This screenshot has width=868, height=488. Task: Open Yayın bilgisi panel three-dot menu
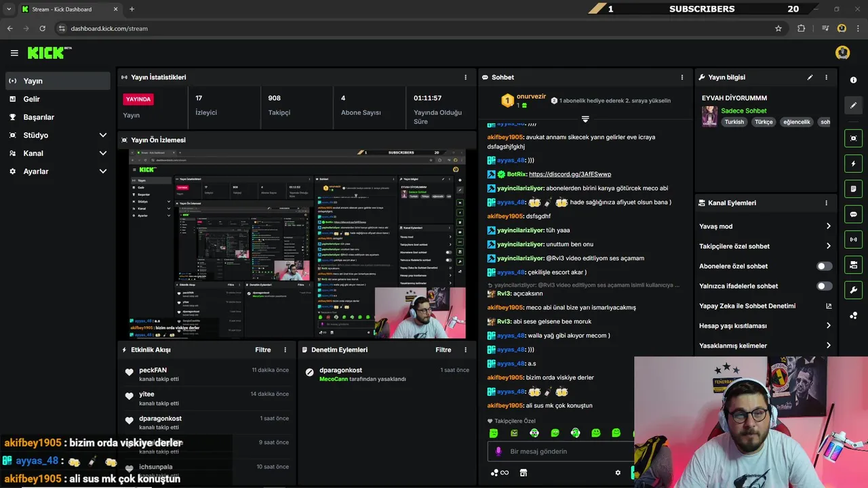(x=826, y=77)
